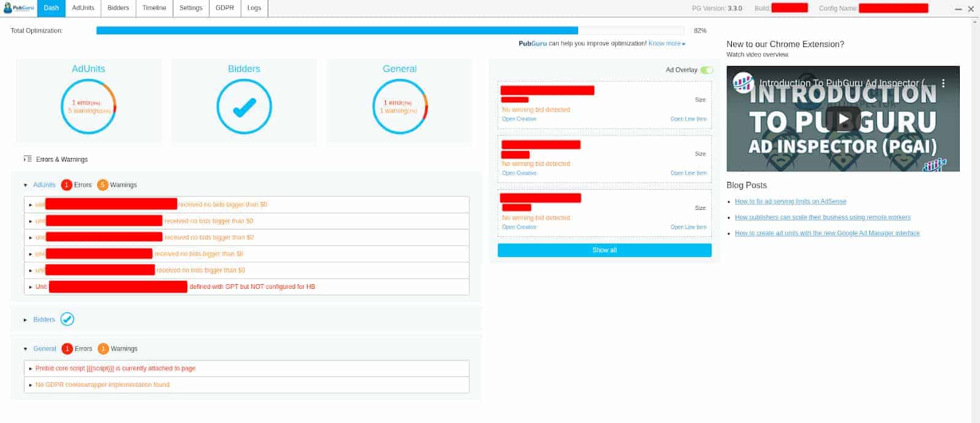Open the AdUnits tab

pos(83,8)
